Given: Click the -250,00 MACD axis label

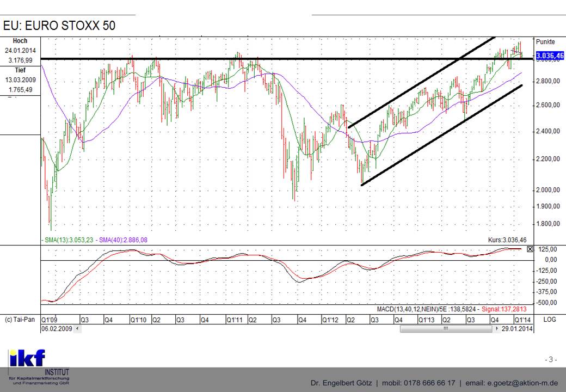Looking at the screenshot, I should 547,281.
